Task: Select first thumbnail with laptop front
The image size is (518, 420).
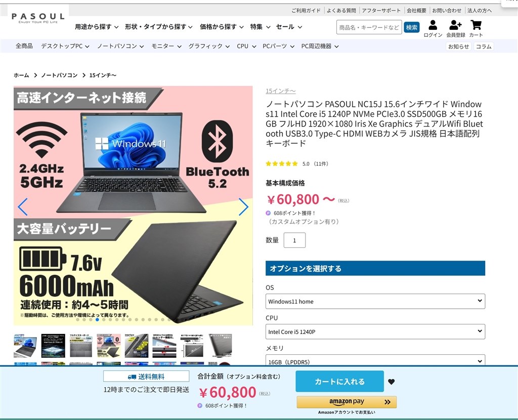Action: point(25,346)
